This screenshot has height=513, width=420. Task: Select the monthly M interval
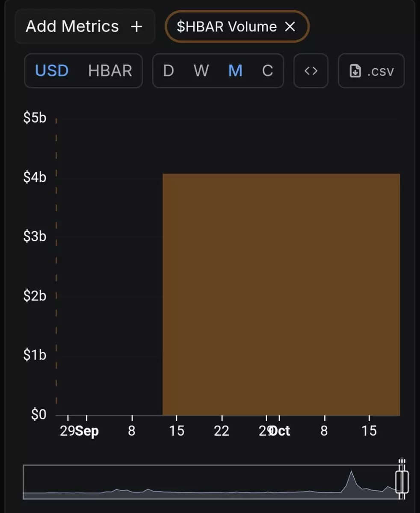[235, 71]
